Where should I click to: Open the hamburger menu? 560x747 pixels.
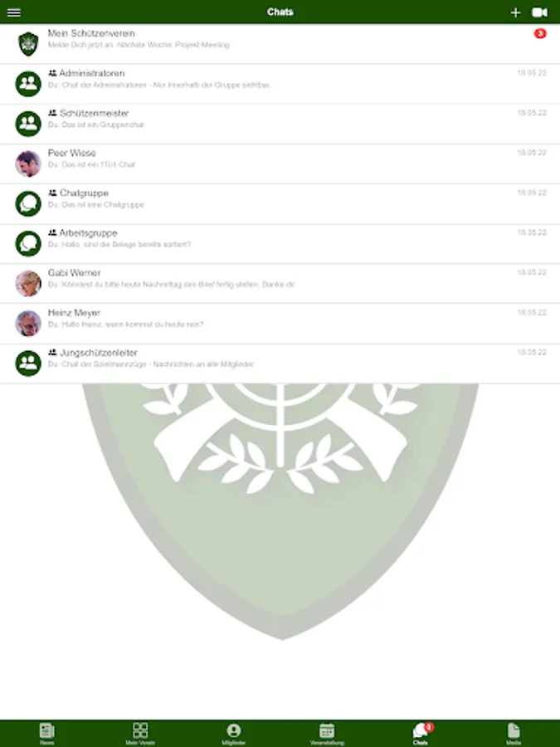click(x=14, y=12)
